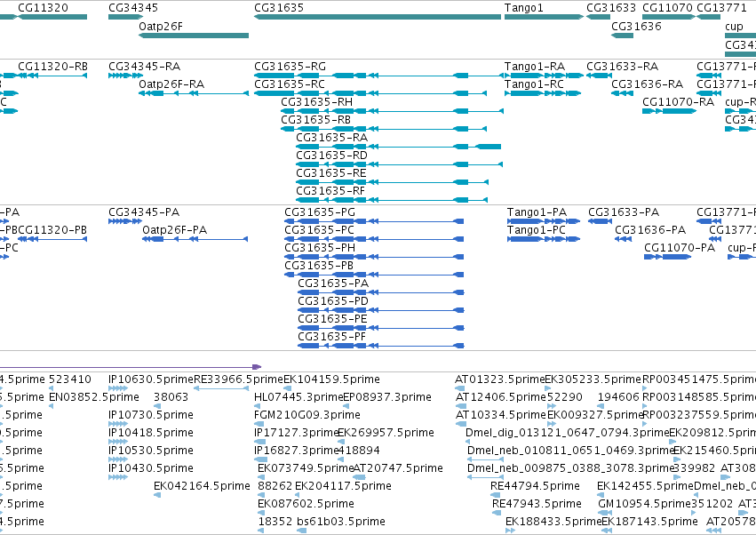The width and height of the screenshot is (756, 535).
Task: Click EST label AT12406.5prime
Action: tap(501, 397)
